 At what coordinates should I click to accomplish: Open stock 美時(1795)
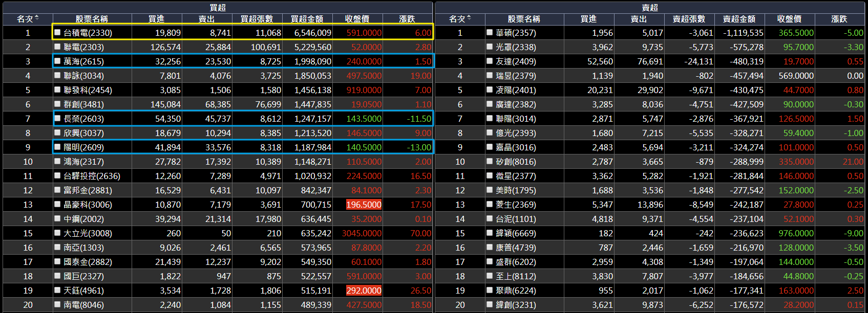pyautogui.click(x=516, y=190)
